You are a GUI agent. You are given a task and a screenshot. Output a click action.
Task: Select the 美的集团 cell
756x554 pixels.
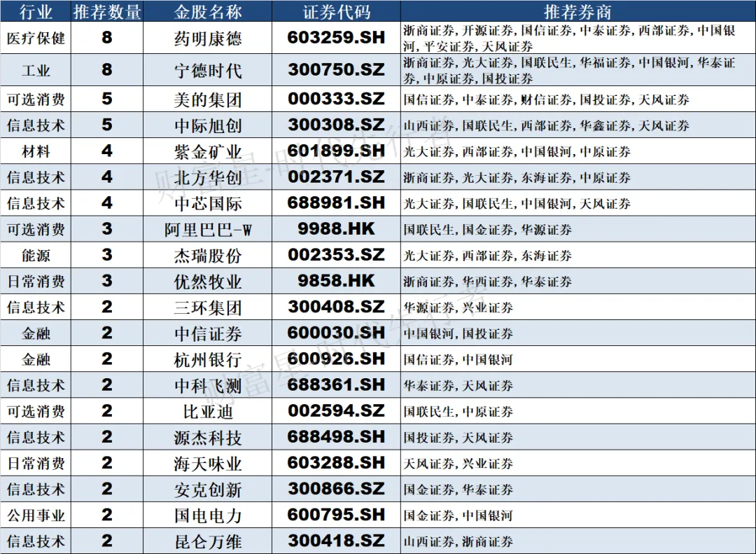click(x=207, y=99)
